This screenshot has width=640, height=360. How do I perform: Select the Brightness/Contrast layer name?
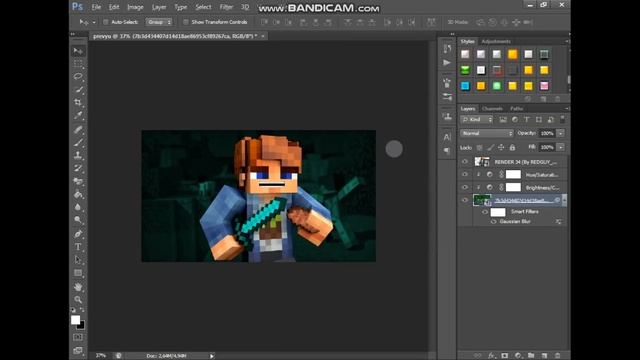pyautogui.click(x=542, y=188)
